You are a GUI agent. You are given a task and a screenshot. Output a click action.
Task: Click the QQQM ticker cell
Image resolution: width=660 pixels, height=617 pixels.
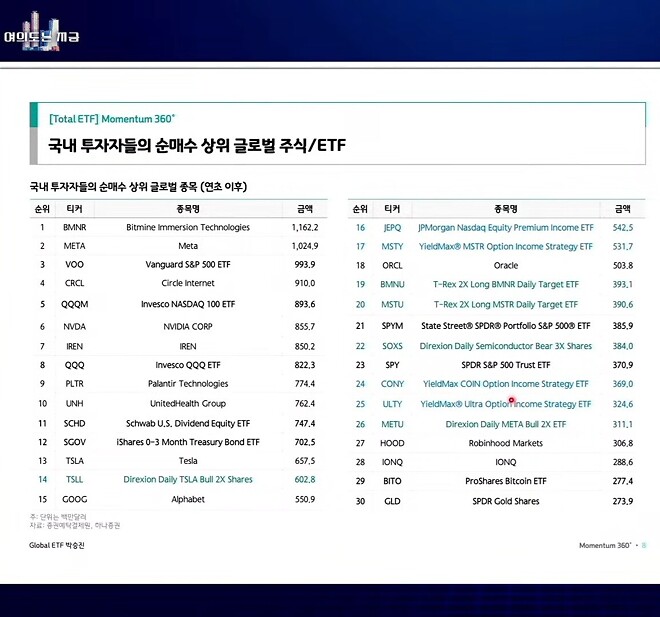[75, 304]
